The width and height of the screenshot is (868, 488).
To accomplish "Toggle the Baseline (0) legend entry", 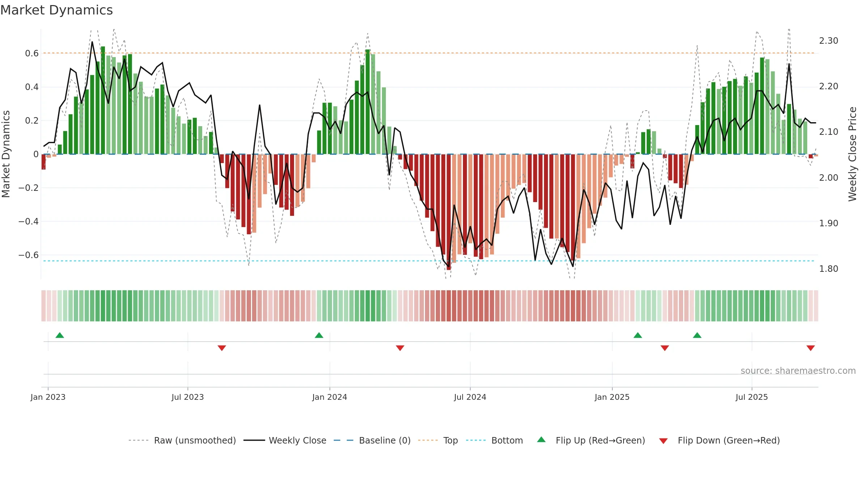I will (372, 440).
